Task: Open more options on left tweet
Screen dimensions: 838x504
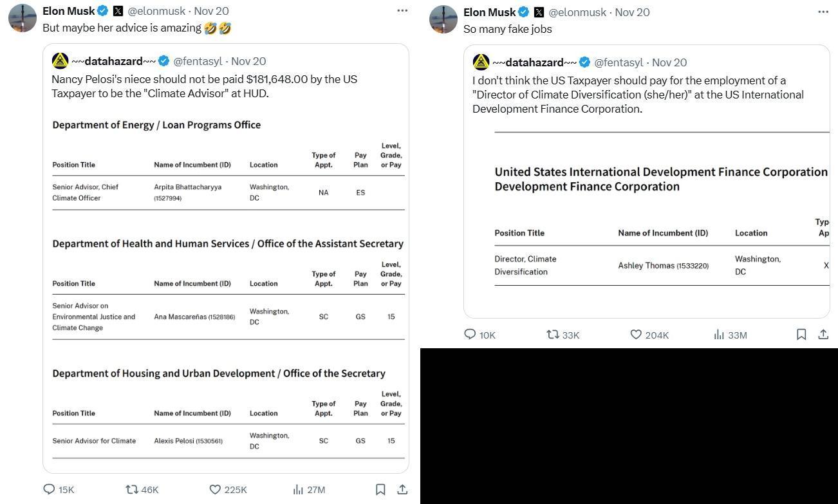Action: click(402, 11)
